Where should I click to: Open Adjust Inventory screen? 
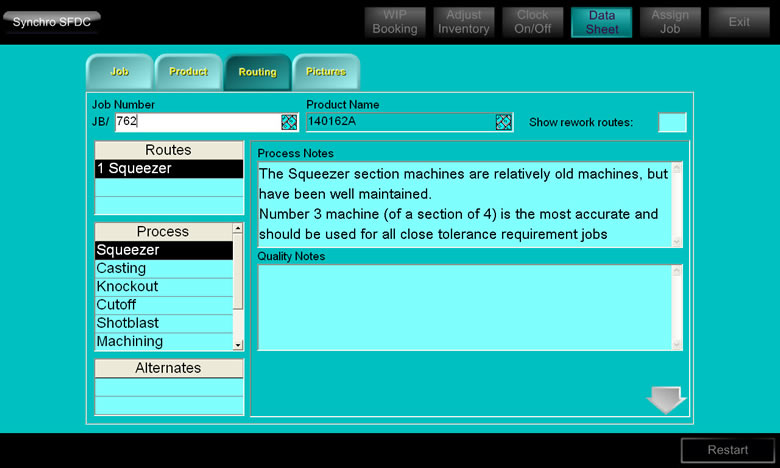[x=464, y=22]
